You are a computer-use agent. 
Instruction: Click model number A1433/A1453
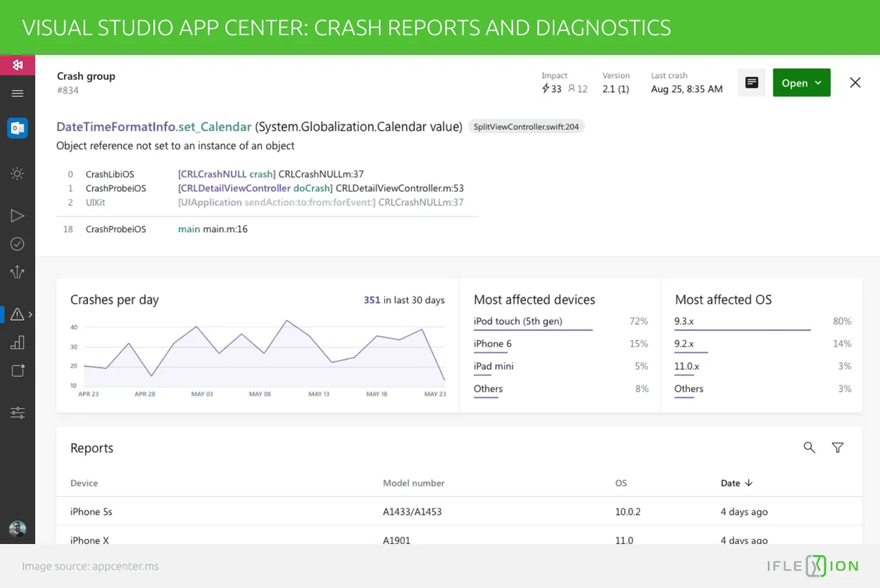[x=412, y=512]
